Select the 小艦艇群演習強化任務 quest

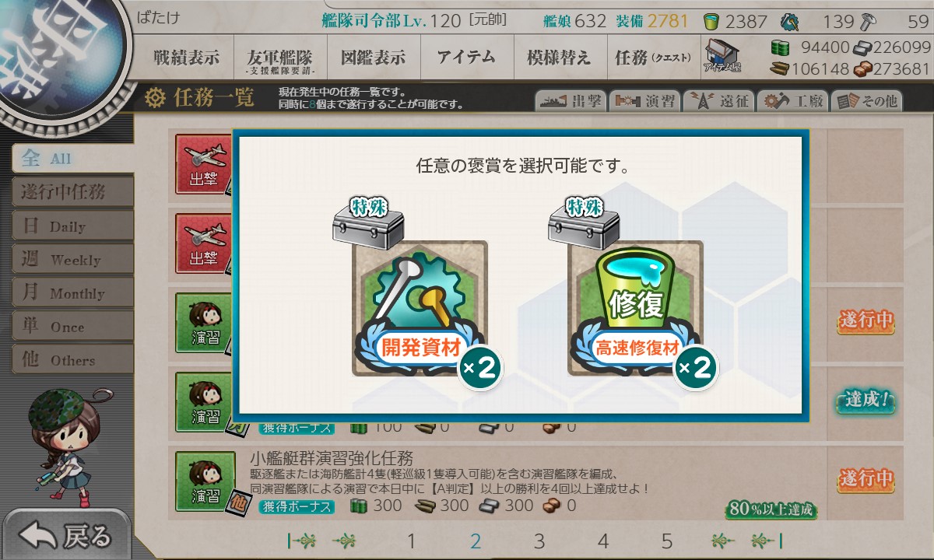535,481
